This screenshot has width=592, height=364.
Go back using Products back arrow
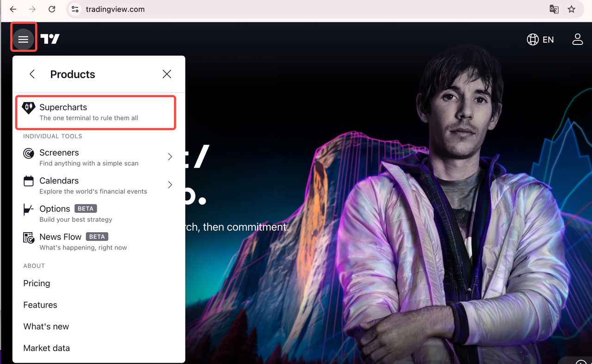(32, 74)
